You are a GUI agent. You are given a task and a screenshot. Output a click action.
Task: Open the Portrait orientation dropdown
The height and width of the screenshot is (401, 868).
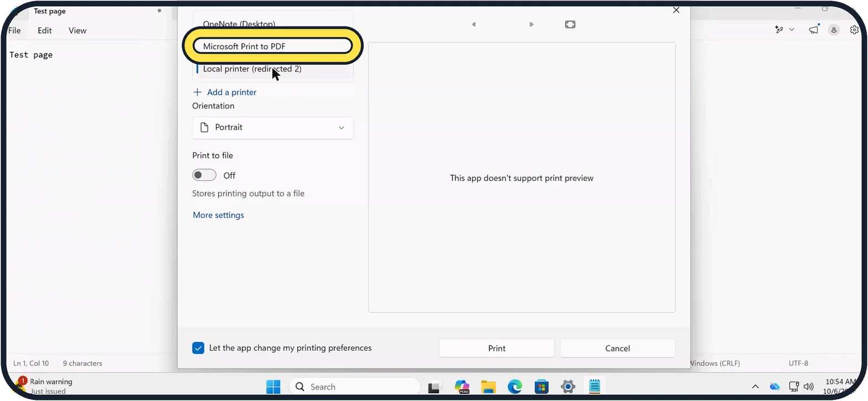[x=272, y=127]
